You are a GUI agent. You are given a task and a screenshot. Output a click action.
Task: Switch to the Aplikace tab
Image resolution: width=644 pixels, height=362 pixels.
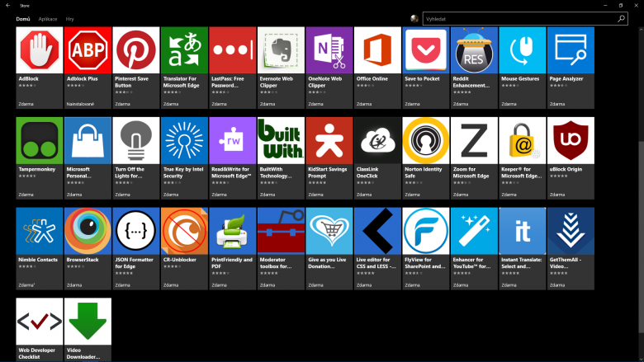click(x=48, y=19)
